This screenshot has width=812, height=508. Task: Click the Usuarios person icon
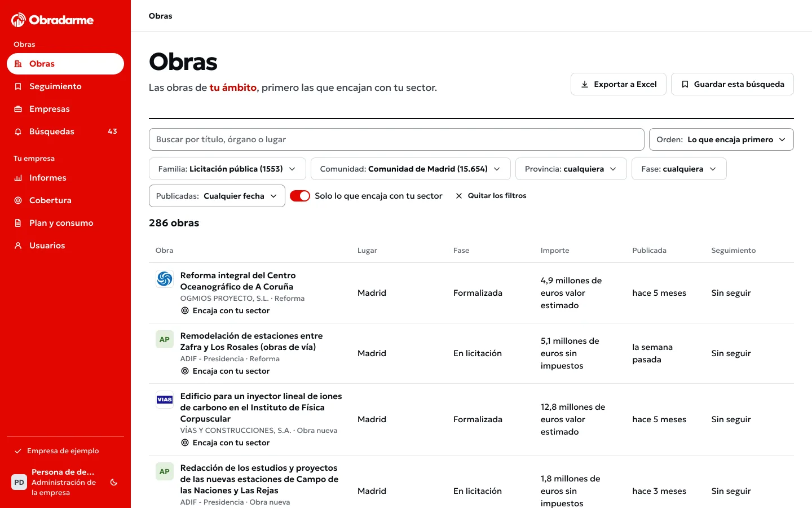(x=18, y=246)
